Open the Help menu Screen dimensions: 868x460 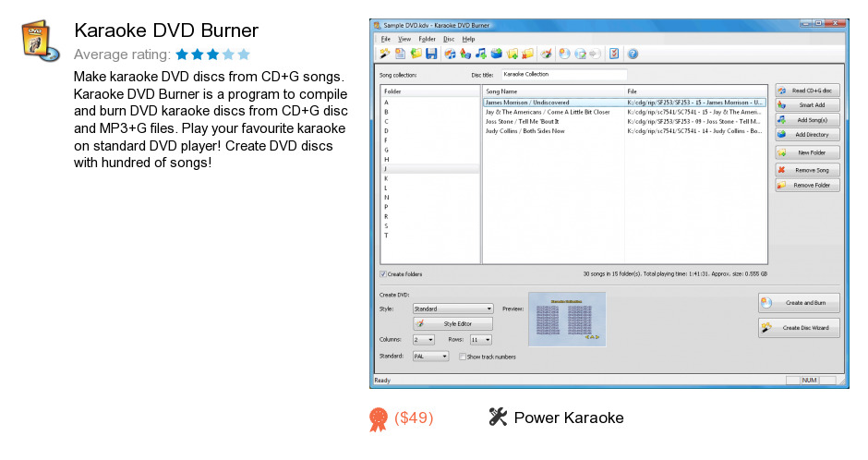pos(468,40)
